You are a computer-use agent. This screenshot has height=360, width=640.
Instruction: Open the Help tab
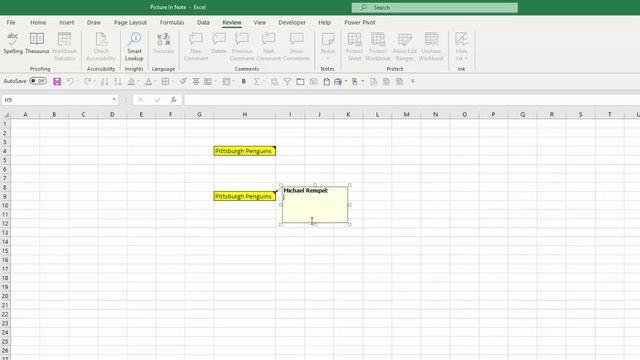click(324, 22)
